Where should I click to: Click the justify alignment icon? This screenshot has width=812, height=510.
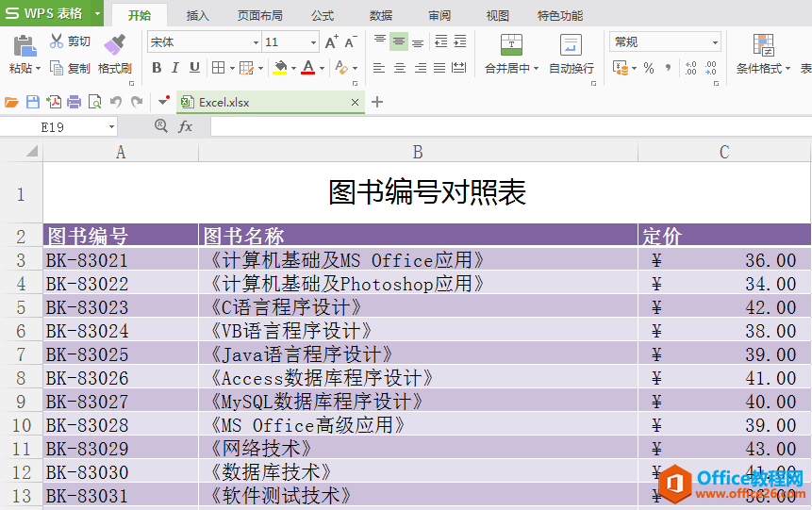439,68
